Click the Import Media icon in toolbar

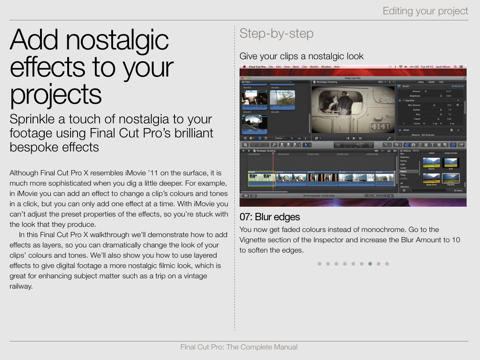pyautogui.click(x=245, y=145)
